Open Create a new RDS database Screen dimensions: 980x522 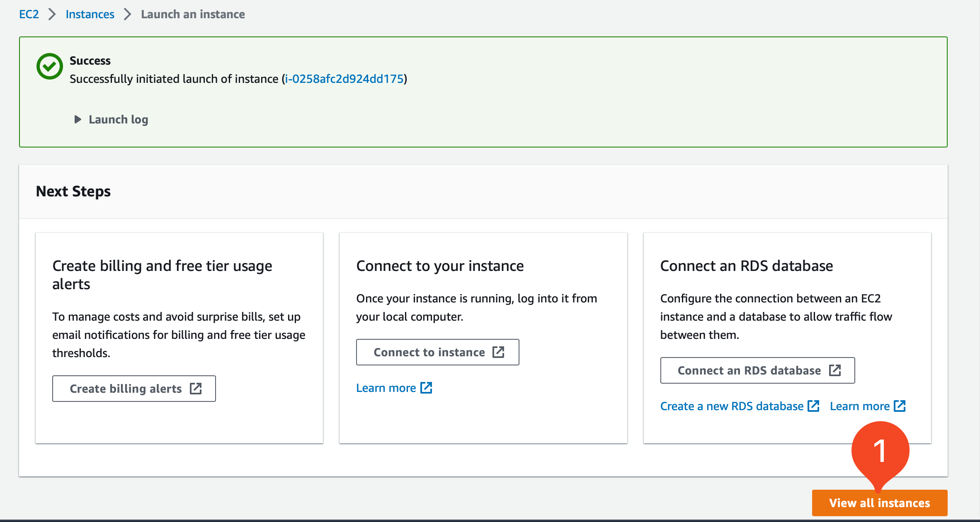[732, 406]
